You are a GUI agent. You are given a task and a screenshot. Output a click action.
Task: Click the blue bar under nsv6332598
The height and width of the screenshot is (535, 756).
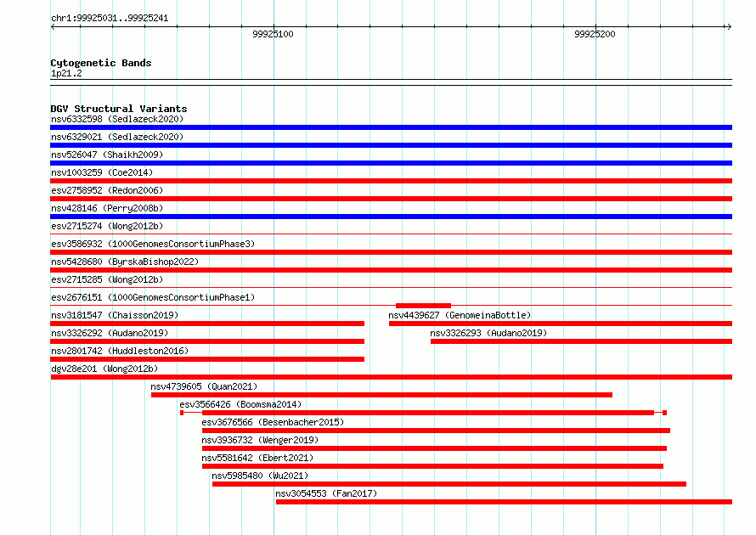pyautogui.click(x=391, y=127)
